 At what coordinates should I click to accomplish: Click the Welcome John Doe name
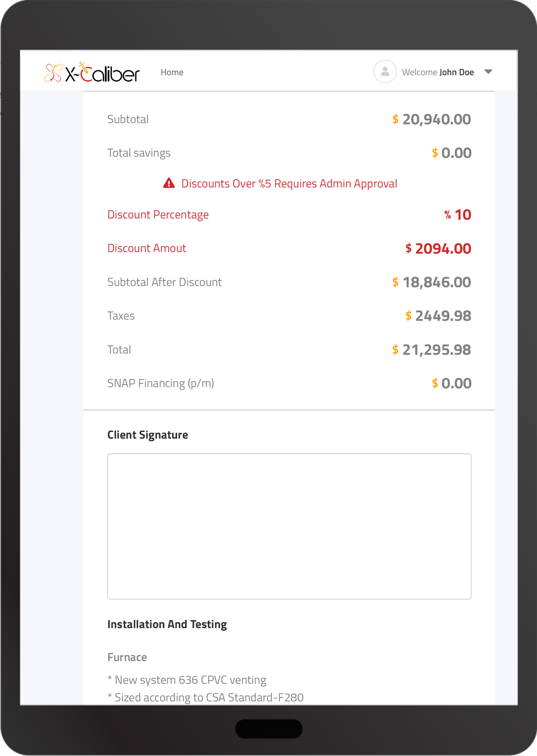(x=438, y=72)
